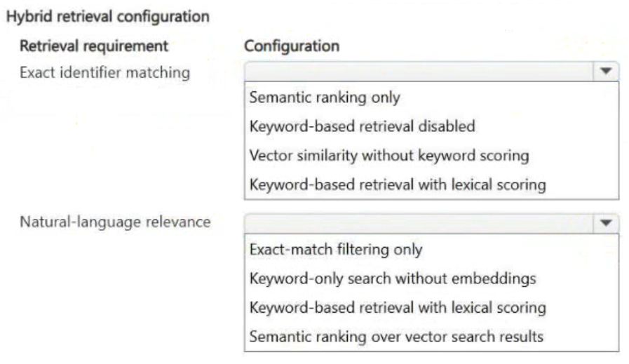Set natural-language relevance to semantic ranking
The width and height of the screenshot is (629, 364).
pyautogui.click(x=396, y=337)
